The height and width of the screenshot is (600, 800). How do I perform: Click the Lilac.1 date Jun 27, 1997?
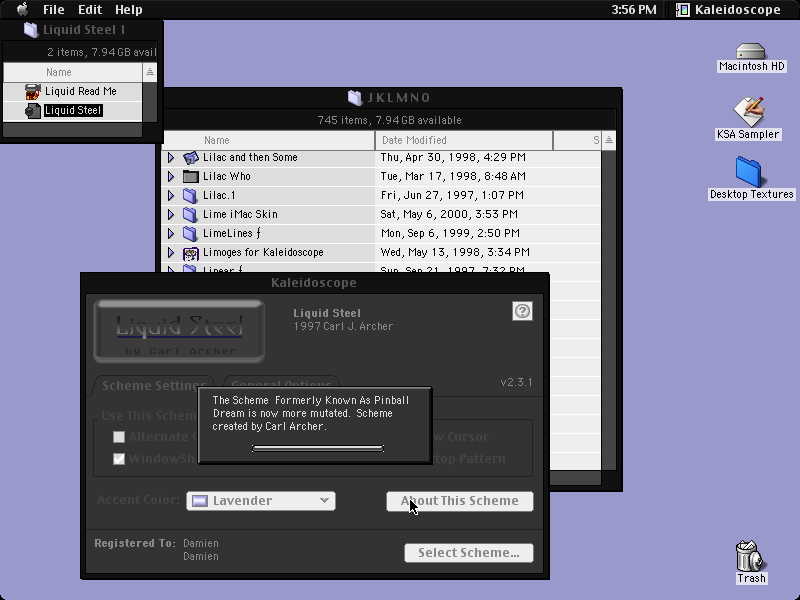point(452,195)
